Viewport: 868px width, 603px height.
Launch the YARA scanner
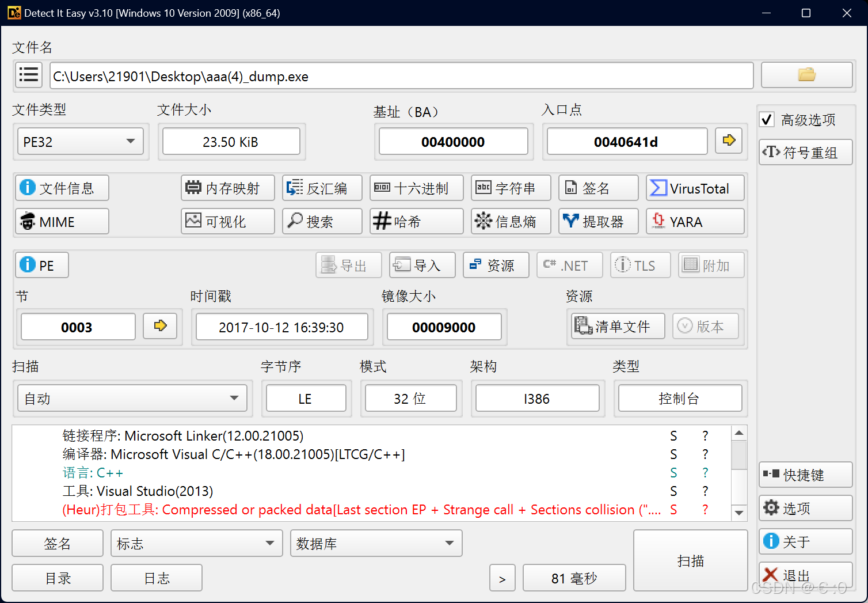click(695, 221)
